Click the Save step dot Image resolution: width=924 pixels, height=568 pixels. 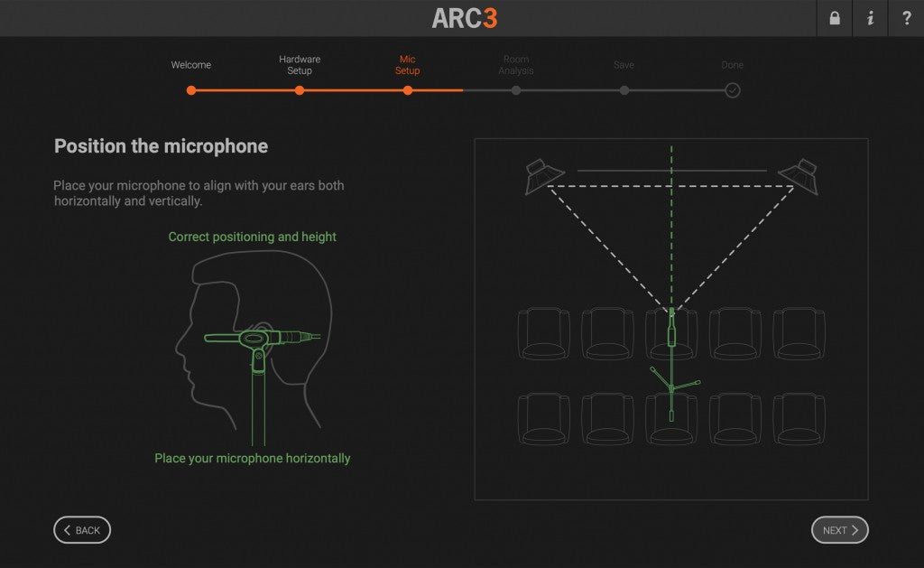(624, 90)
